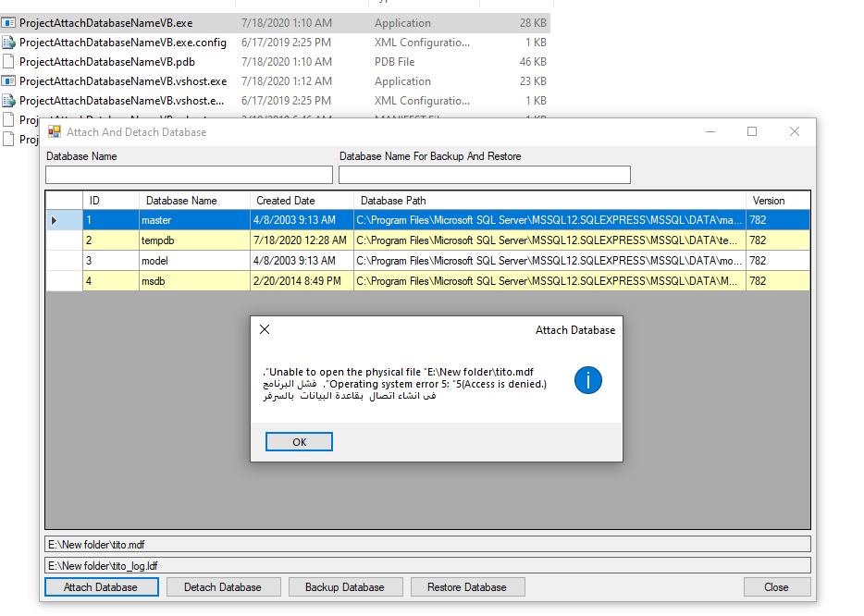Close the Attach Database error dialog
Screen dimensions: 864x616
(265, 329)
